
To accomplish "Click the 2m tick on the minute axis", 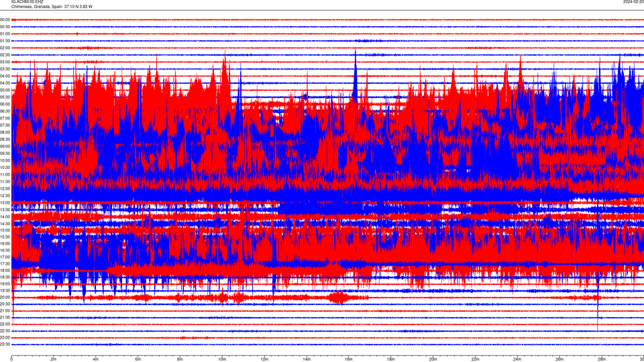I will point(54,359).
